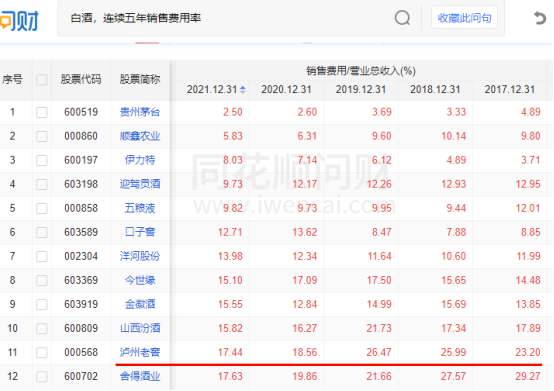Click stock code 000568
Viewport: 554px width, 391px height.
coord(81,353)
